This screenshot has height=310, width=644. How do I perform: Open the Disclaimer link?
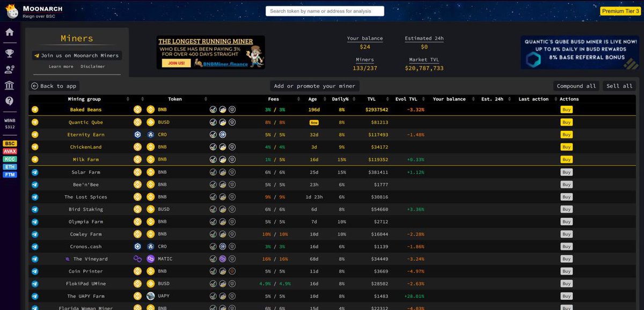(93, 67)
